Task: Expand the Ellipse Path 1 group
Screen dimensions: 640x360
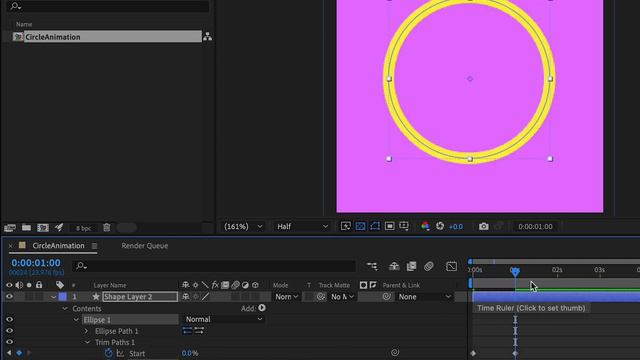Action: pyautogui.click(x=87, y=331)
